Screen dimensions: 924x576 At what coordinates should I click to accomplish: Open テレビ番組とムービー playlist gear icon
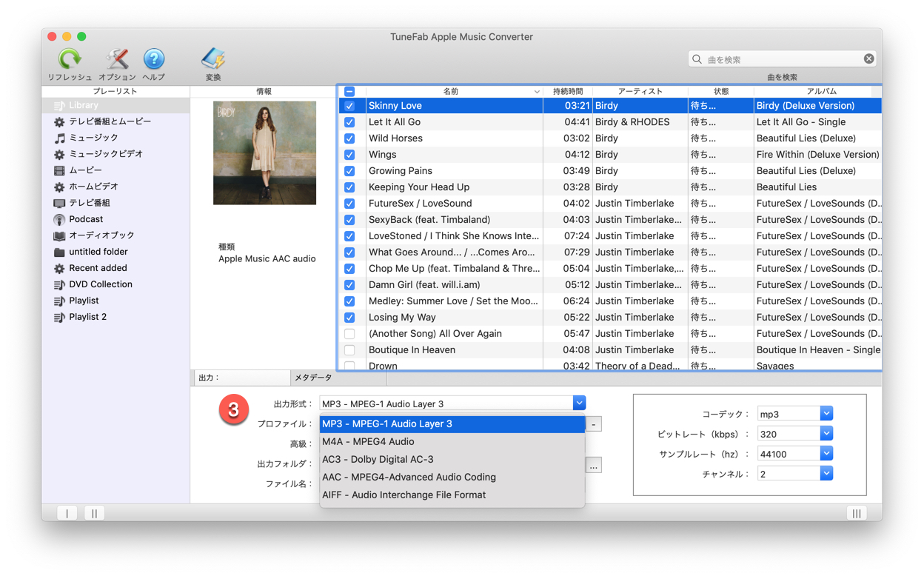tap(59, 122)
